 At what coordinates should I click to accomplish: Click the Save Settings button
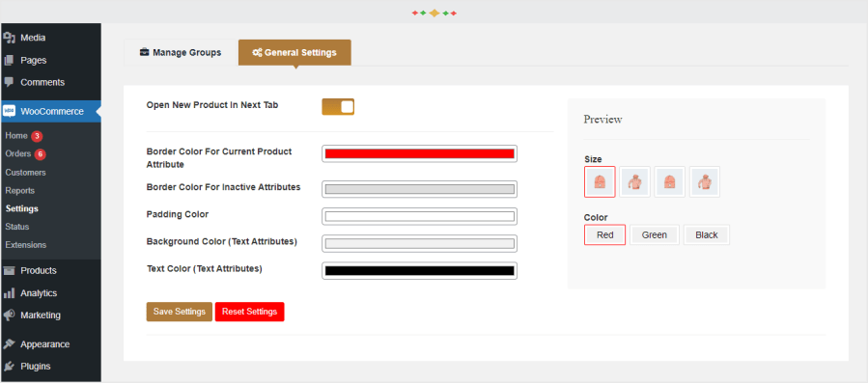[180, 312]
